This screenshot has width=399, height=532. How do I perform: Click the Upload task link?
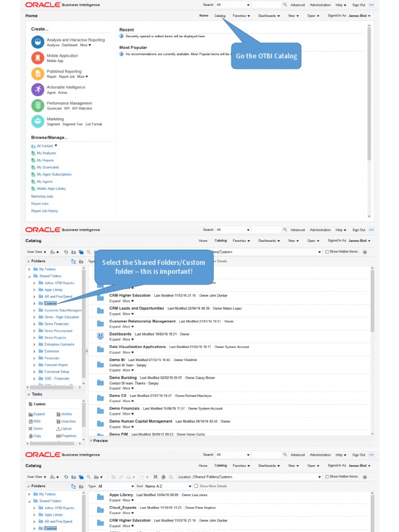(x=66, y=429)
